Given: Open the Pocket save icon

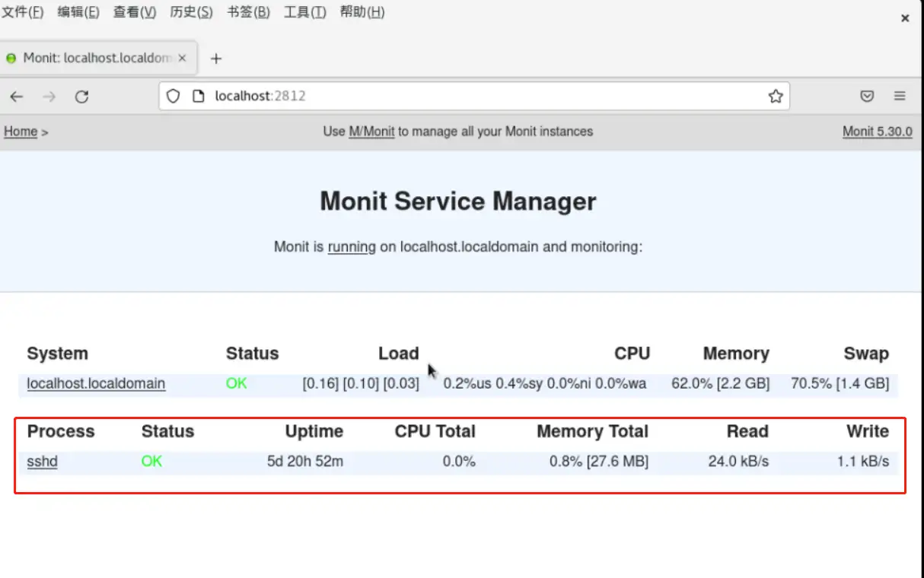Looking at the screenshot, I should click(x=867, y=97).
